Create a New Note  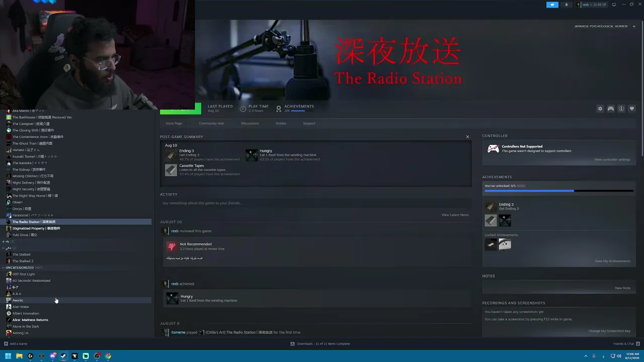622,288
